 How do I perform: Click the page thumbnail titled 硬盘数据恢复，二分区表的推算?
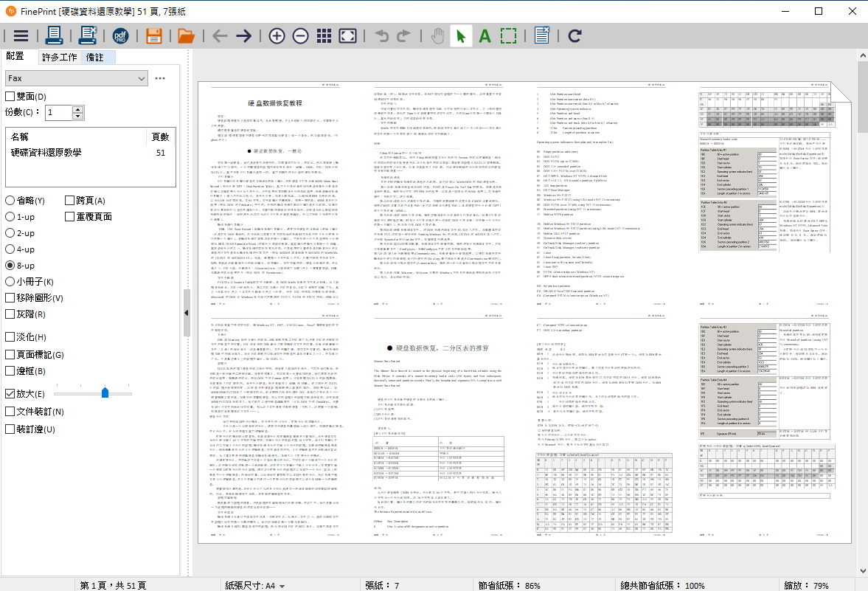(x=438, y=426)
